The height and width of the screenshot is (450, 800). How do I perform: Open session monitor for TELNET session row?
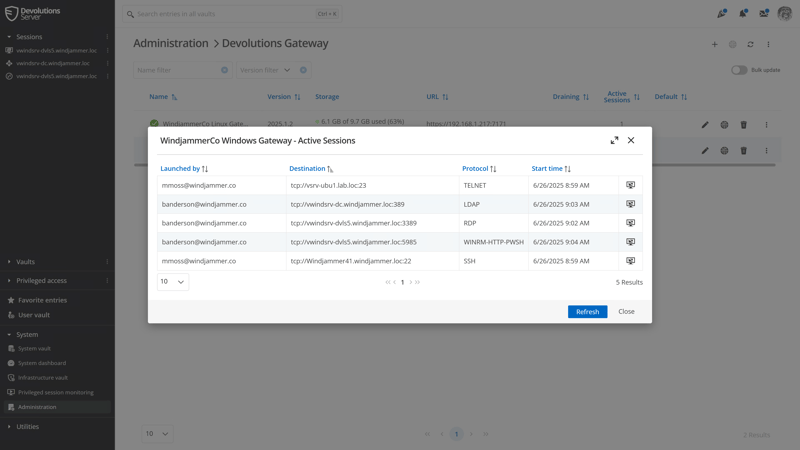pos(631,185)
